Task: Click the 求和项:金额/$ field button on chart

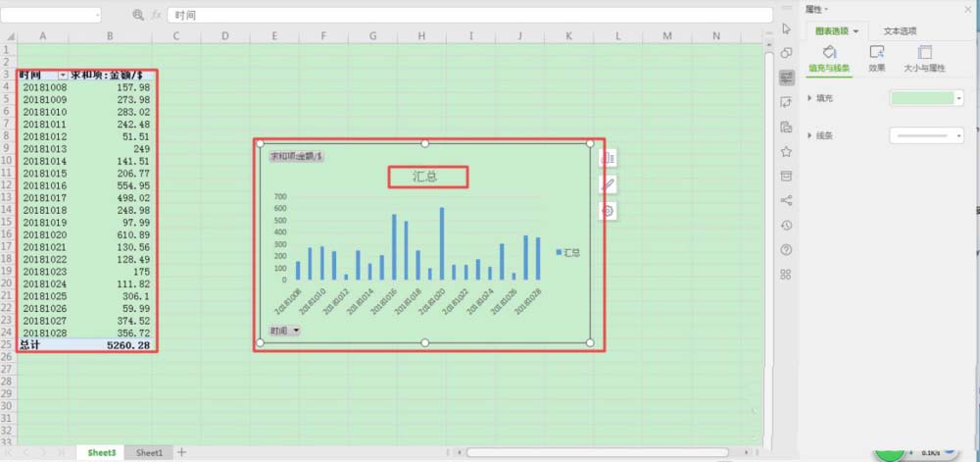Action: (x=296, y=156)
